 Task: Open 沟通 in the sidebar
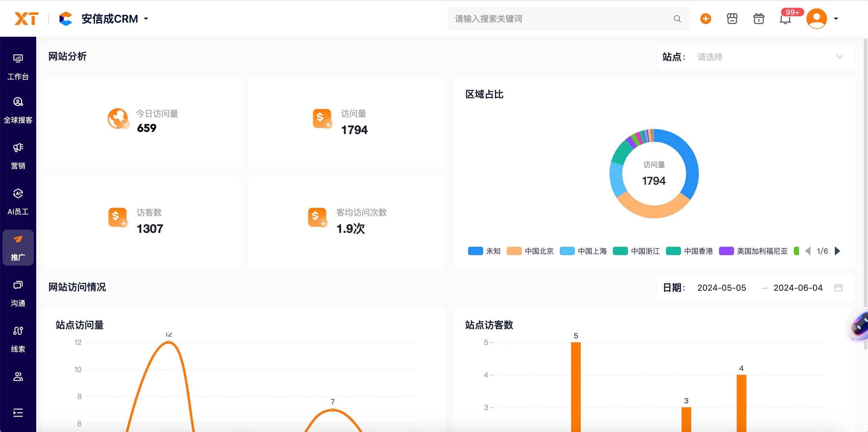(18, 293)
